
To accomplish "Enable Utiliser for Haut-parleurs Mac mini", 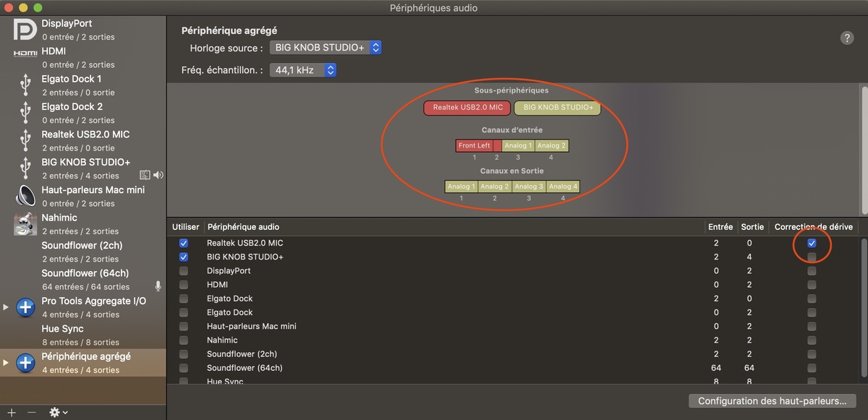I will [x=184, y=327].
